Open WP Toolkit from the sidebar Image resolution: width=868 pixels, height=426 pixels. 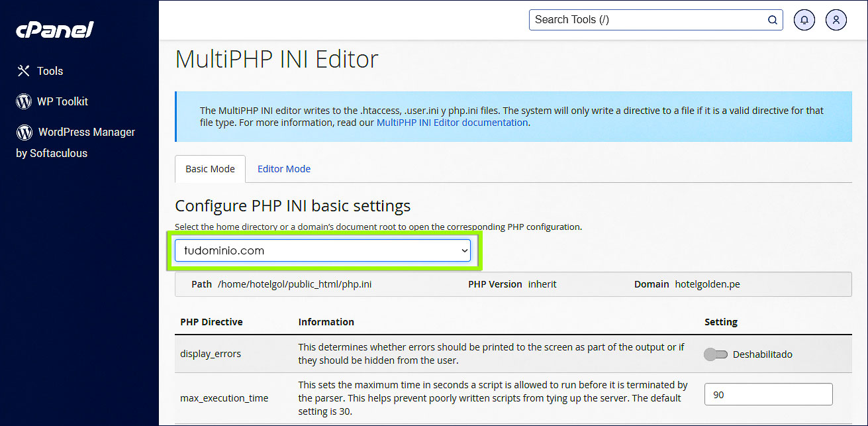[x=62, y=101]
